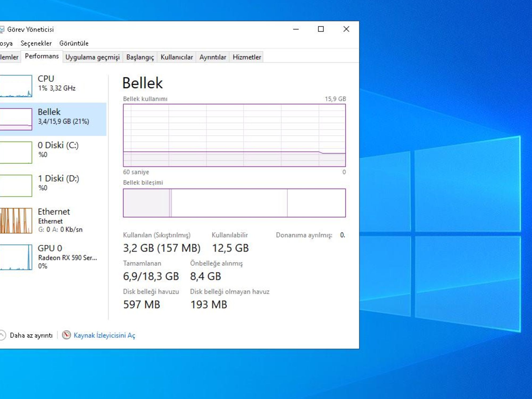Open the GPU 0 Radeon graph thumbnail
Image resolution: width=532 pixels, height=399 pixels.
pos(16,257)
